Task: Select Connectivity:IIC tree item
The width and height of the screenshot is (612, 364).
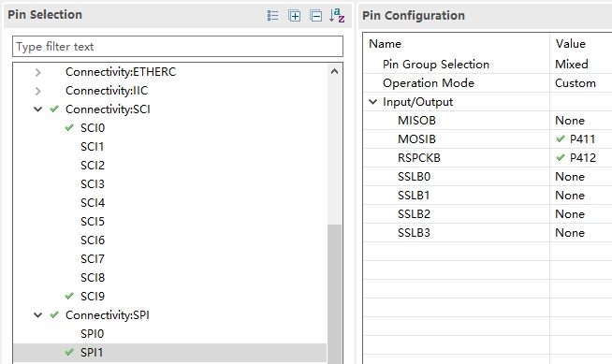Action: 107,91
